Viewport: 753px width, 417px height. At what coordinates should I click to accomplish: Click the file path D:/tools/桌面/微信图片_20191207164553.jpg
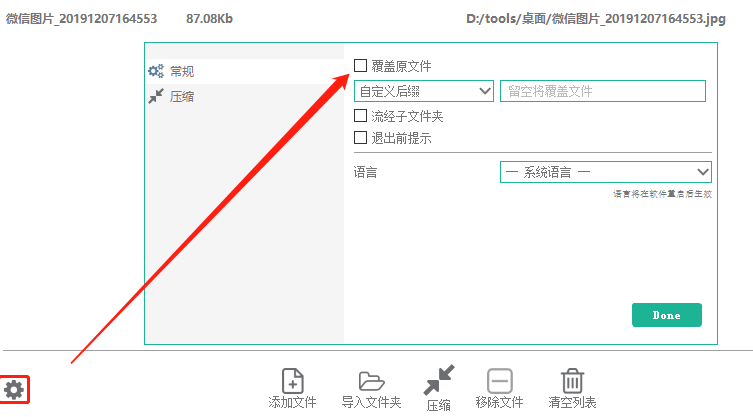pos(595,19)
